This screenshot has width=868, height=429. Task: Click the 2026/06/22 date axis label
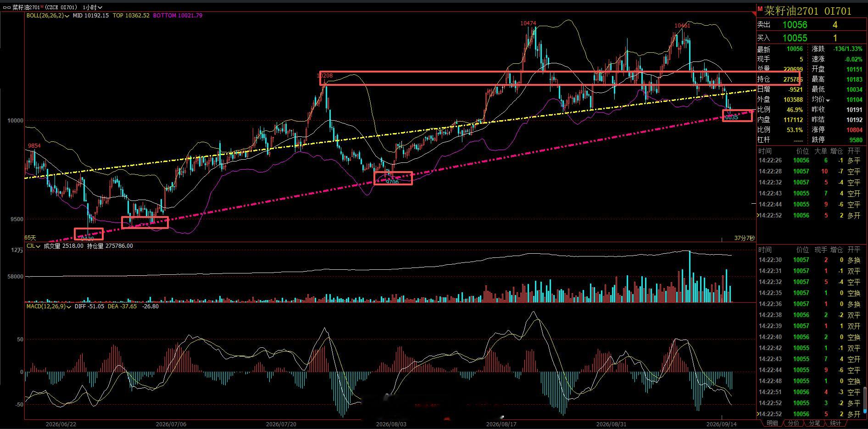[x=61, y=424]
